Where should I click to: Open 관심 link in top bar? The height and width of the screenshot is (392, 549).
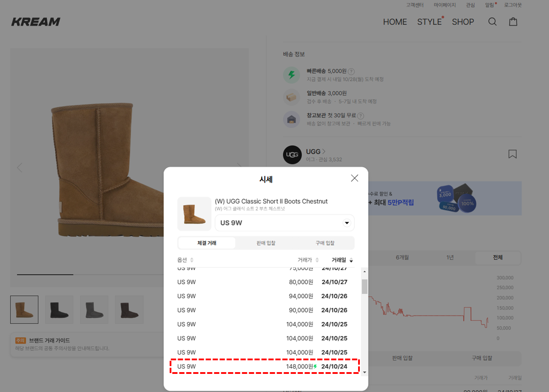(471, 5)
